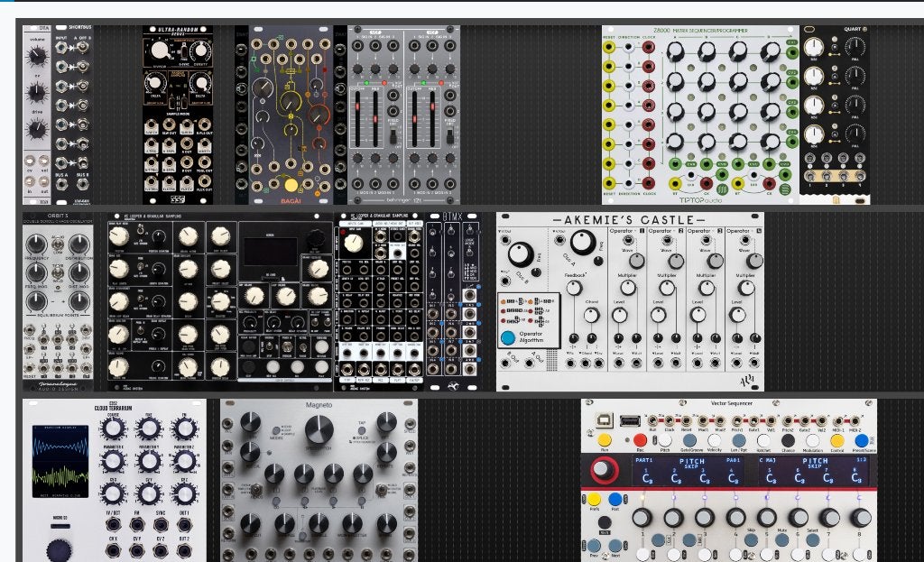
Task: Open the Orbit 3 chaos oscillator module
Action: click(x=58, y=301)
